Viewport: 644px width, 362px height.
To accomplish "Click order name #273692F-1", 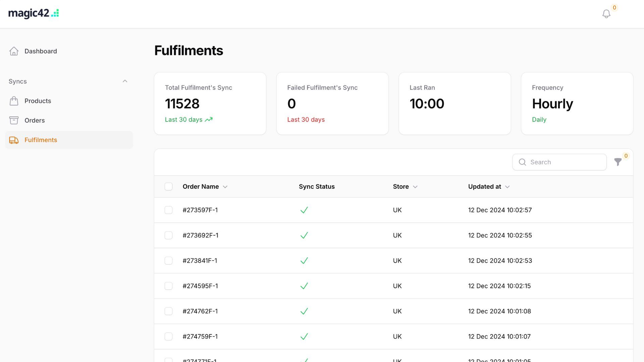I will [200, 236].
